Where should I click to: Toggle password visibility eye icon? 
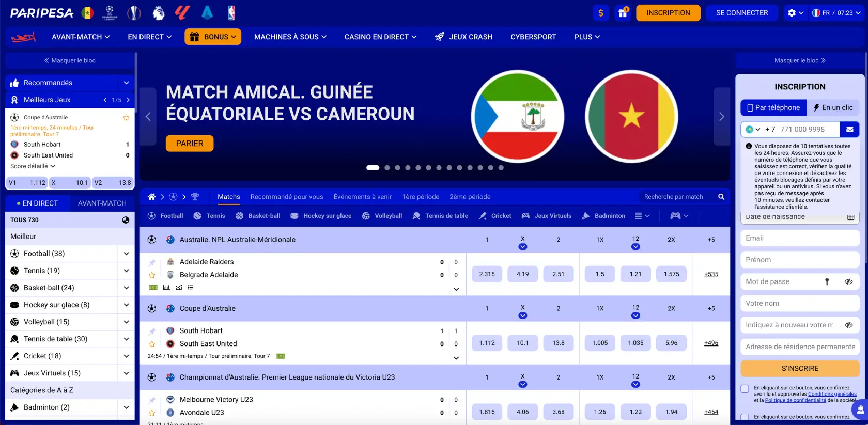(x=848, y=281)
